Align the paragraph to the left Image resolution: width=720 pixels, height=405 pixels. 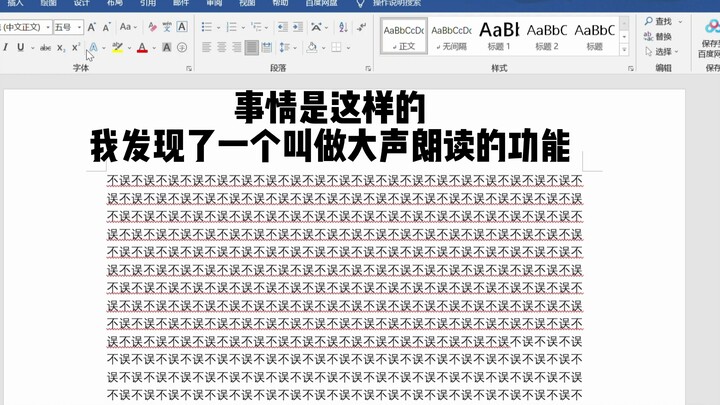(x=207, y=47)
